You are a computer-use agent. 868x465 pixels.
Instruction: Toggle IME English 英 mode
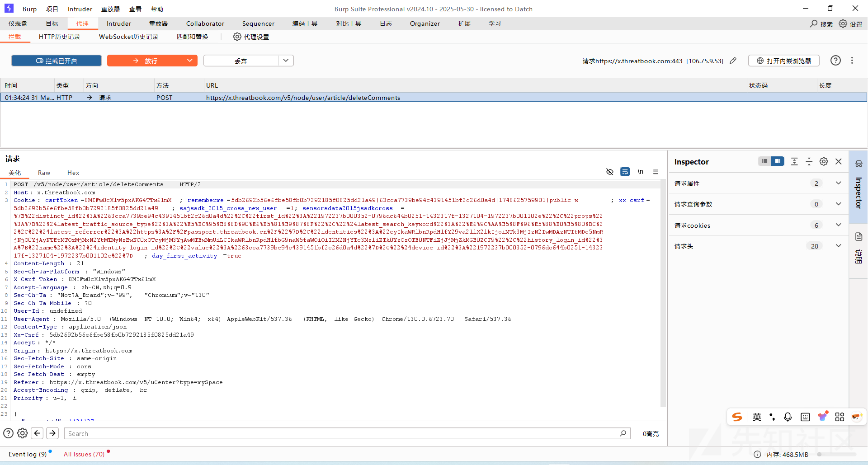(757, 417)
